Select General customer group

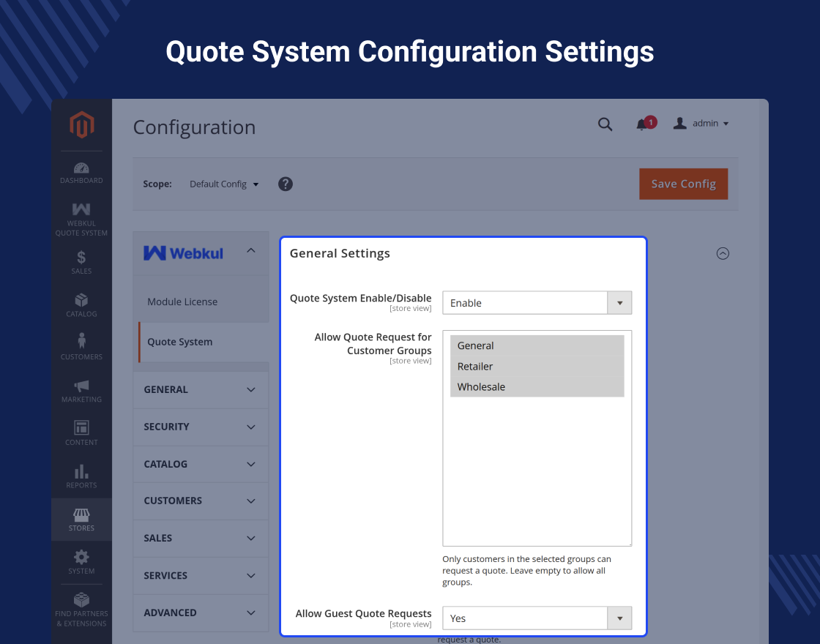click(x=537, y=345)
